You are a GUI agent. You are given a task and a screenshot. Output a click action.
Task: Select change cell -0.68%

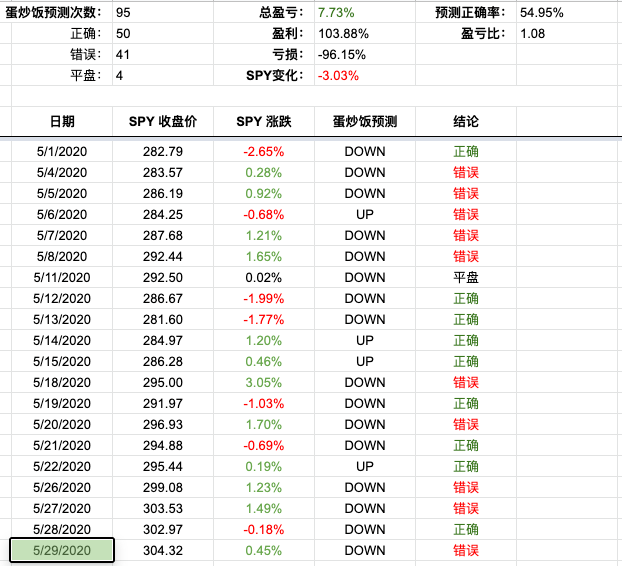click(264, 215)
